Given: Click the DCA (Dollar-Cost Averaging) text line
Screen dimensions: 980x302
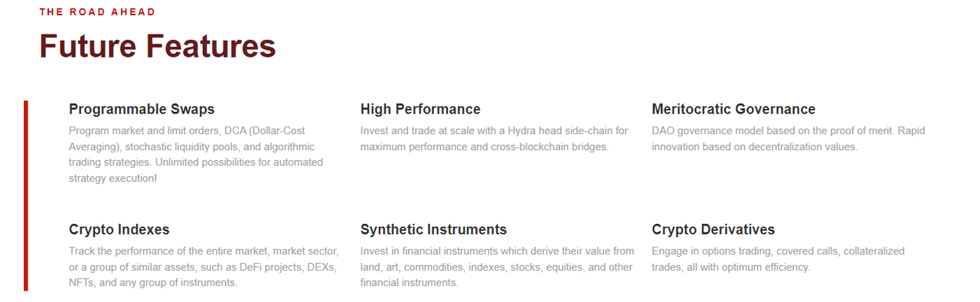Looking at the screenshot, I should click(x=187, y=131).
